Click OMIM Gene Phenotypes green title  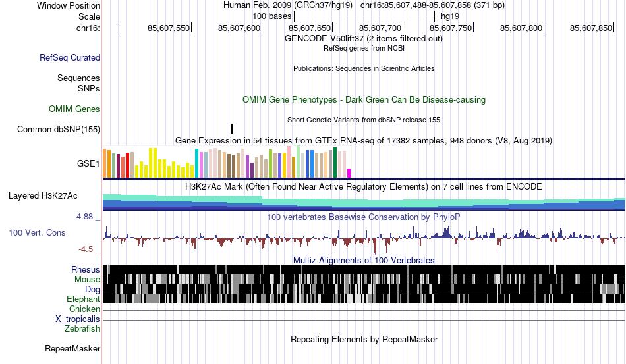pos(364,99)
